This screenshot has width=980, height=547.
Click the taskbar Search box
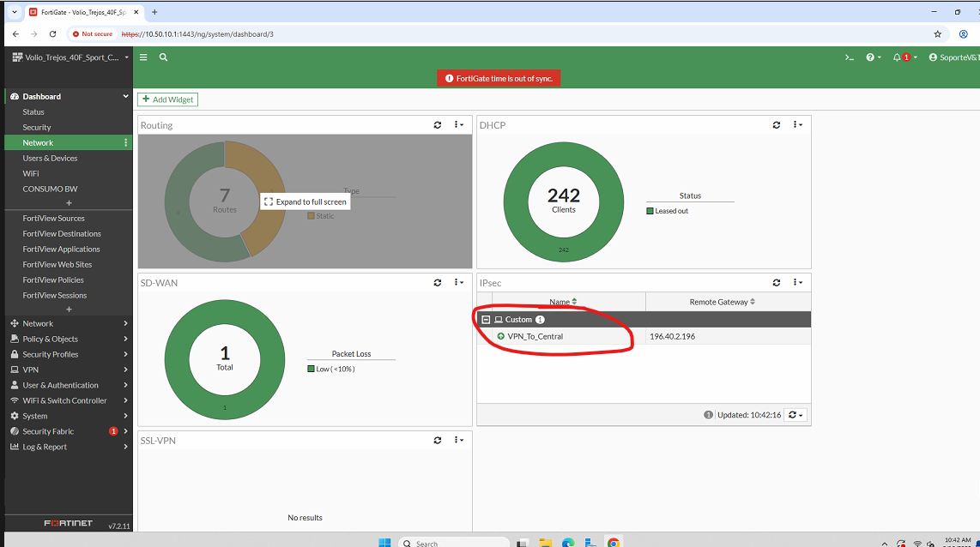[x=454, y=543]
